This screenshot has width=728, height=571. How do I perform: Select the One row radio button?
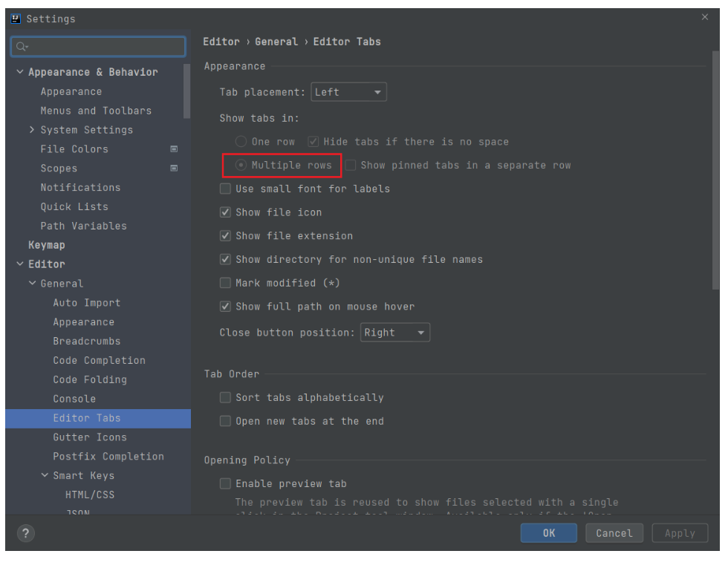click(242, 141)
